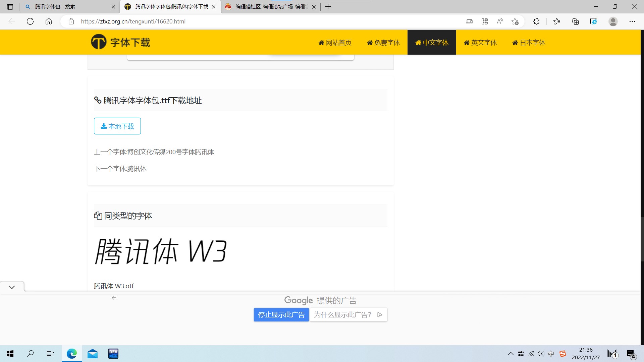Open Windows Start menu

tap(10, 354)
